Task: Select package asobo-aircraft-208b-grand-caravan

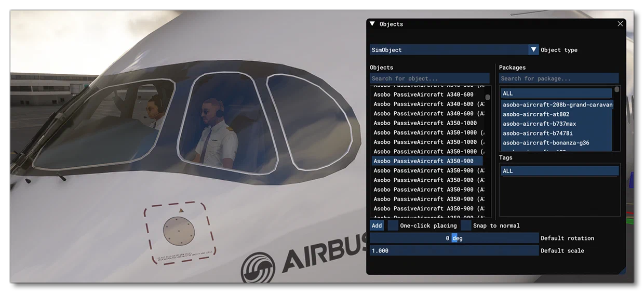Action: pos(557,105)
